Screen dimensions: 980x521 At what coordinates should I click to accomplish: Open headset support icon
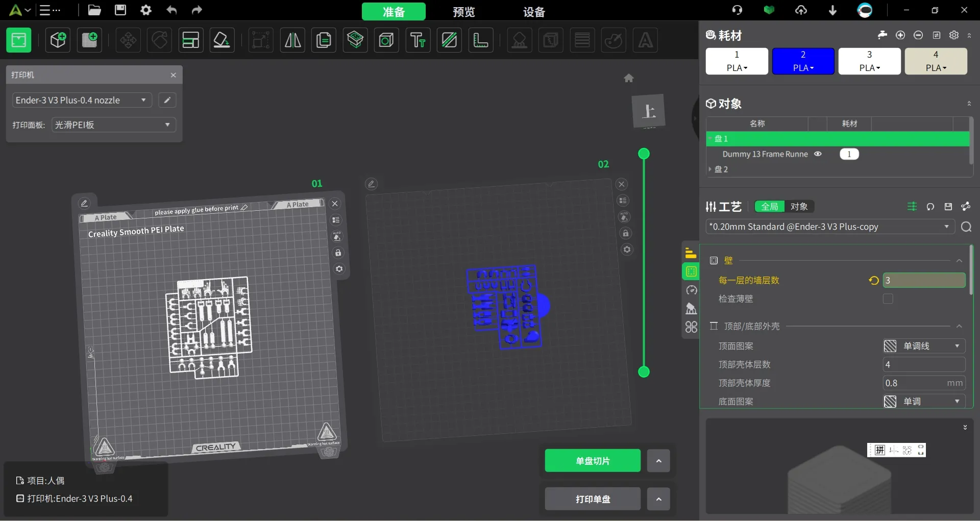click(x=737, y=10)
